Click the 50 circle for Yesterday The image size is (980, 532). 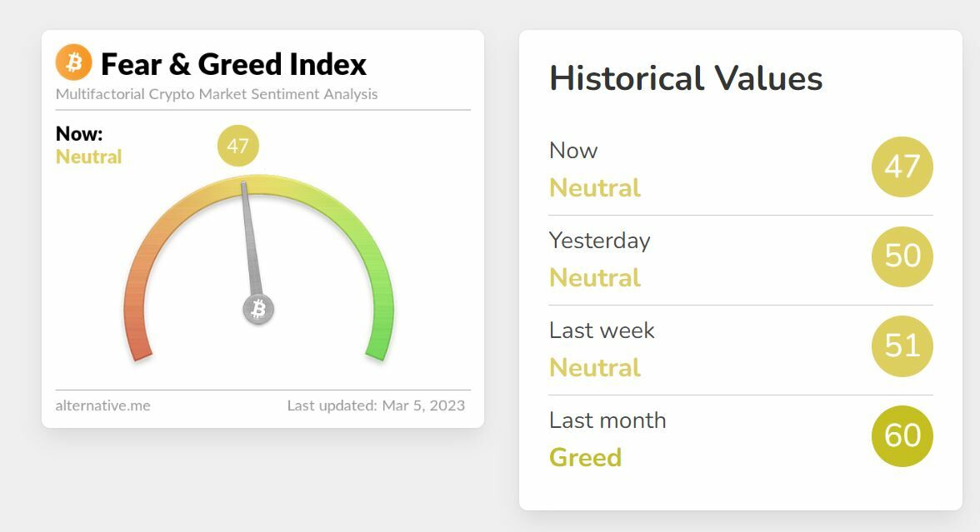point(902,256)
